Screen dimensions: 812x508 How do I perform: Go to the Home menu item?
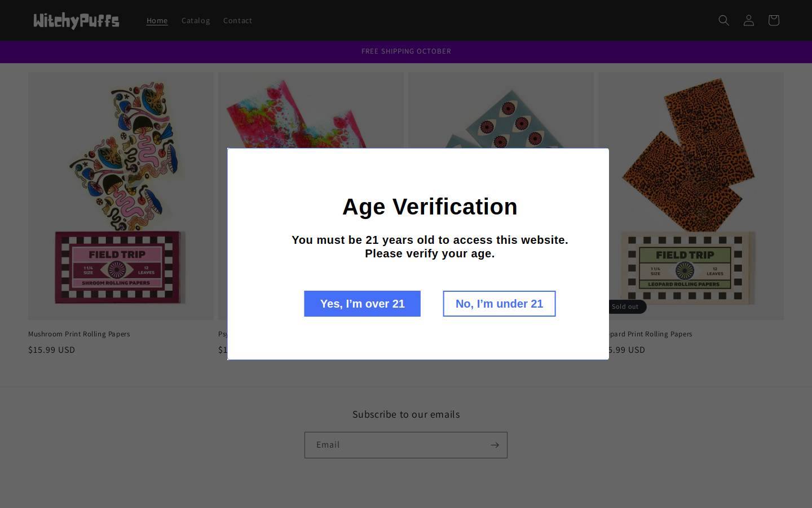click(157, 20)
